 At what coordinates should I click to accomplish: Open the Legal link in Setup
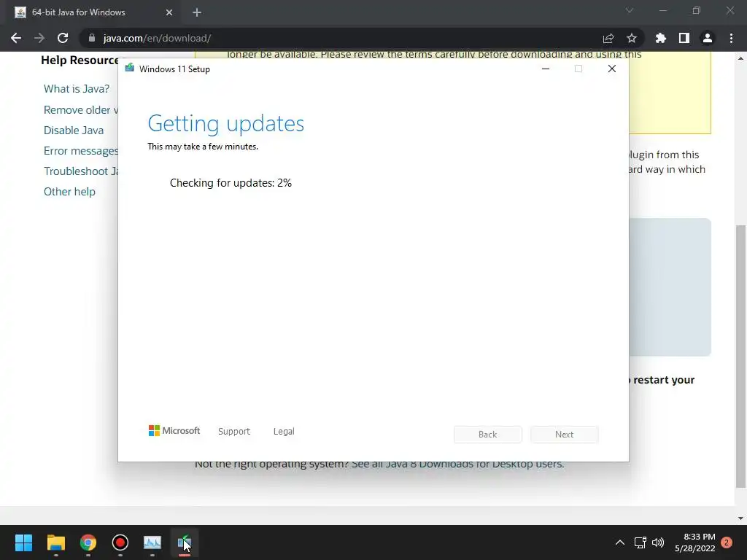tap(284, 431)
